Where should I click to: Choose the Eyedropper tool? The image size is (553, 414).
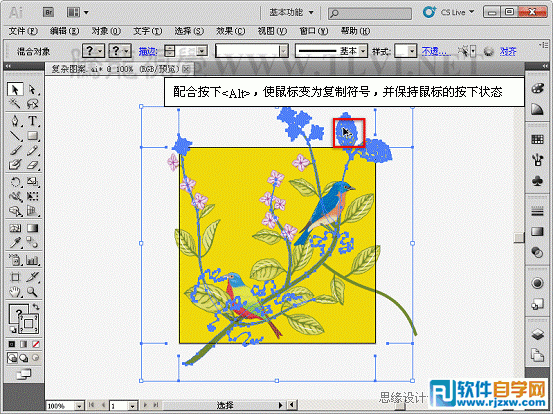pyautogui.click(x=15, y=243)
